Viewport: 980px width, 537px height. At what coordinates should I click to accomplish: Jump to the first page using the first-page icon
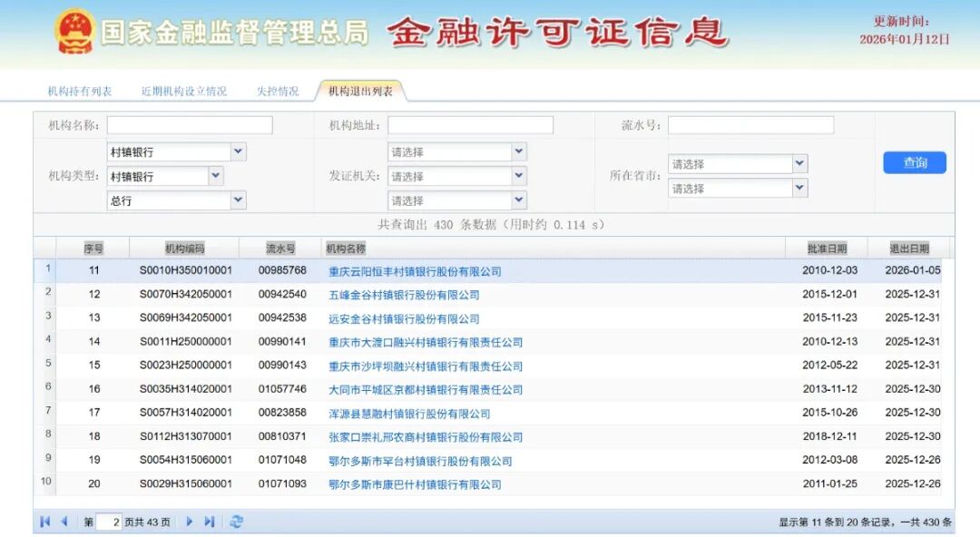coord(44,522)
